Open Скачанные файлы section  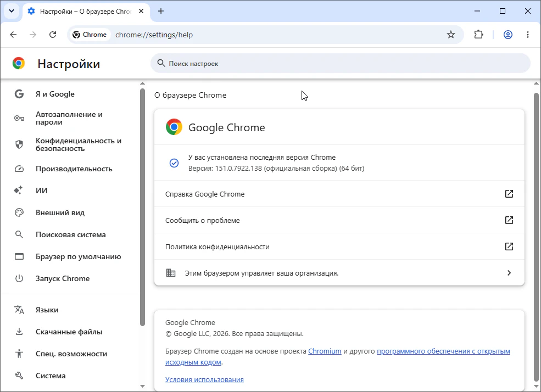(x=70, y=332)
